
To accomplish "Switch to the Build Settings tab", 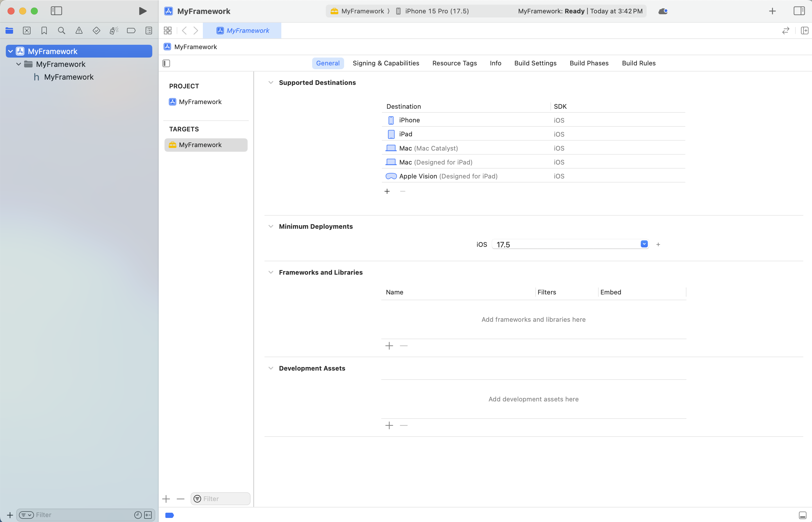I will pos(535,63).
